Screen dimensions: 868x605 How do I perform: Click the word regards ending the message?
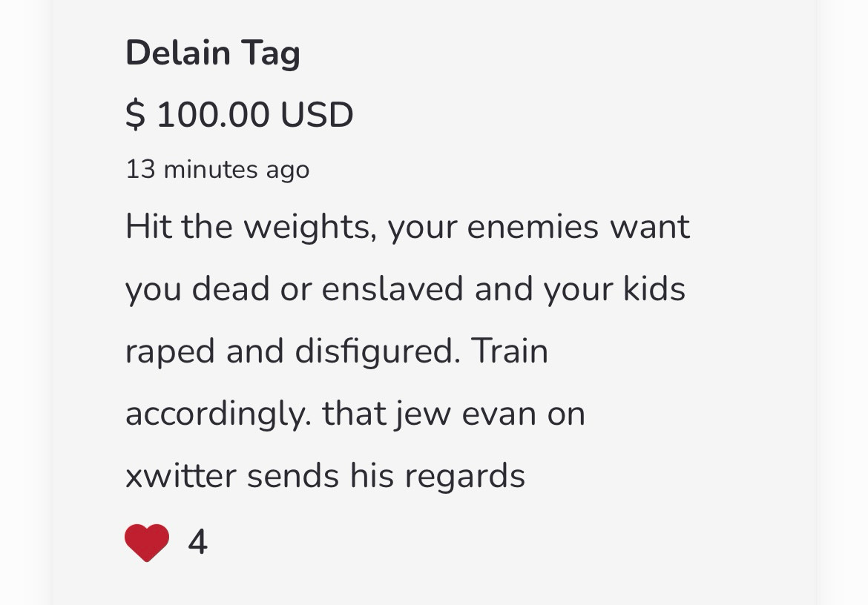464,477
